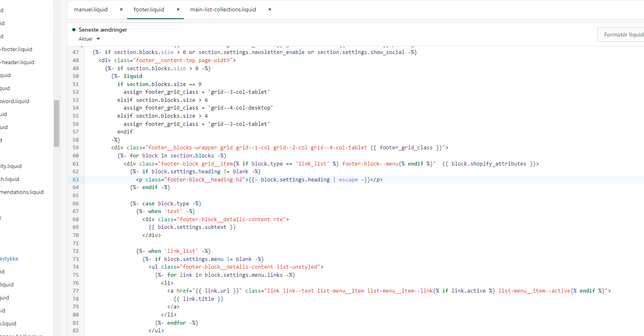
Task: Select the footer.liquid tab
Action: coord(149,9)
